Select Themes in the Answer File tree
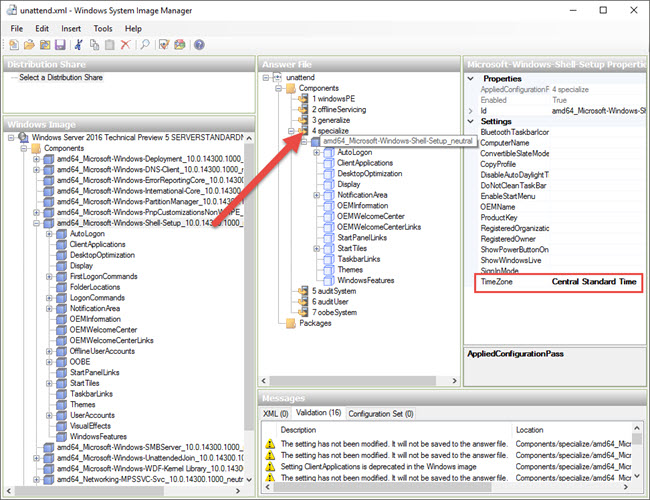 pyautogui.click(x=350, y=269)
